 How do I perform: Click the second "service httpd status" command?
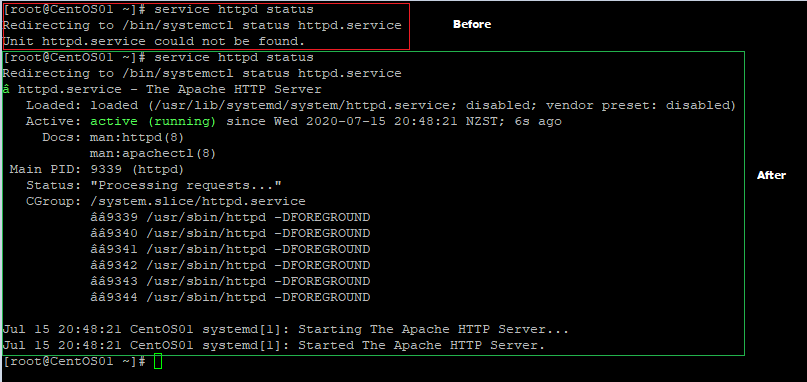[234, 57]
